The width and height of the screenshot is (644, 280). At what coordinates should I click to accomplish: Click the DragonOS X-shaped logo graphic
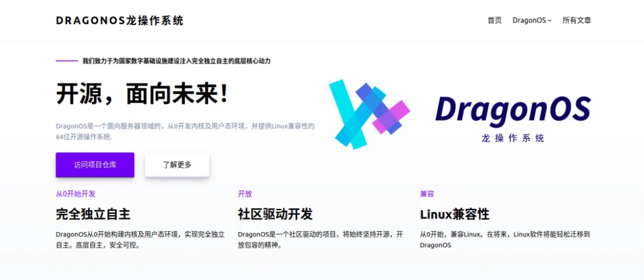click(369, 114)
